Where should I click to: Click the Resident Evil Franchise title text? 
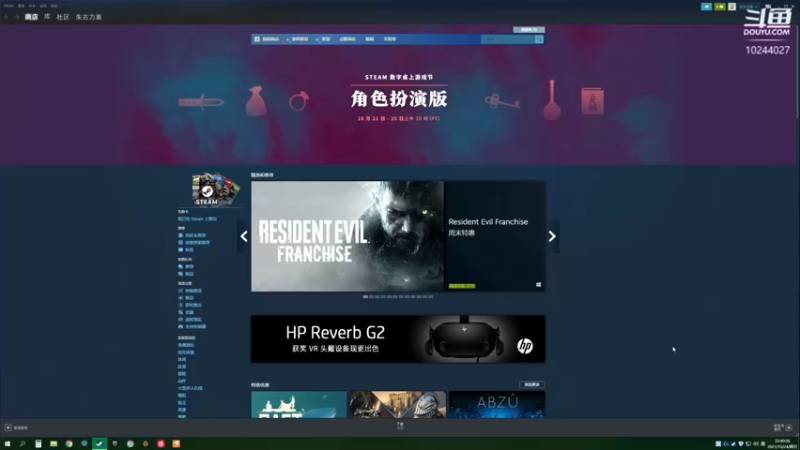(488, 221)
